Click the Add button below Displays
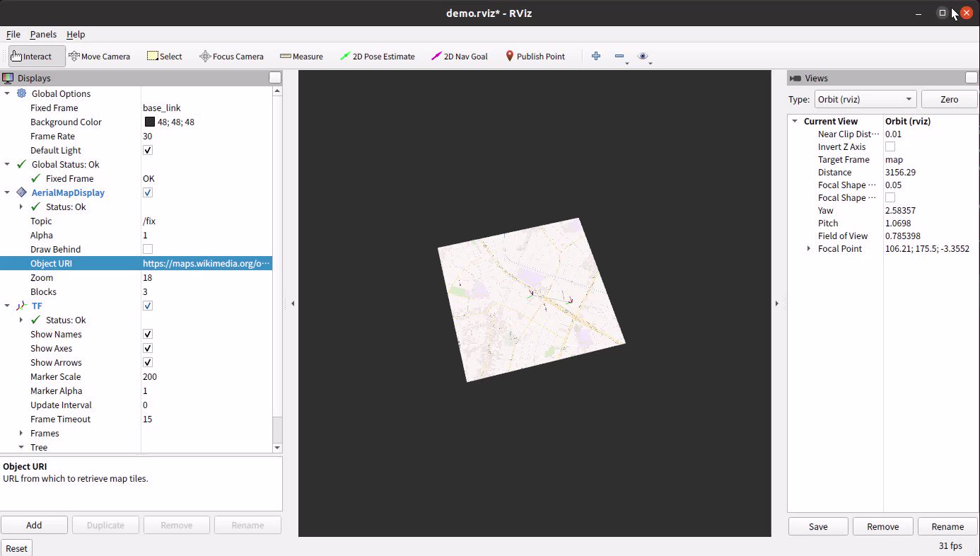Viewport: 980px width, 556px height. (34, 525)
